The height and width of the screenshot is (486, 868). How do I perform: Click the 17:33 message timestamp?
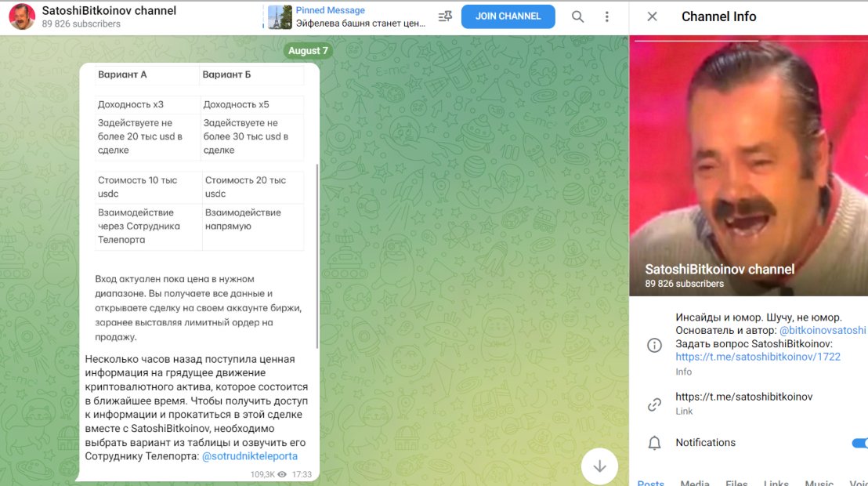302,474
